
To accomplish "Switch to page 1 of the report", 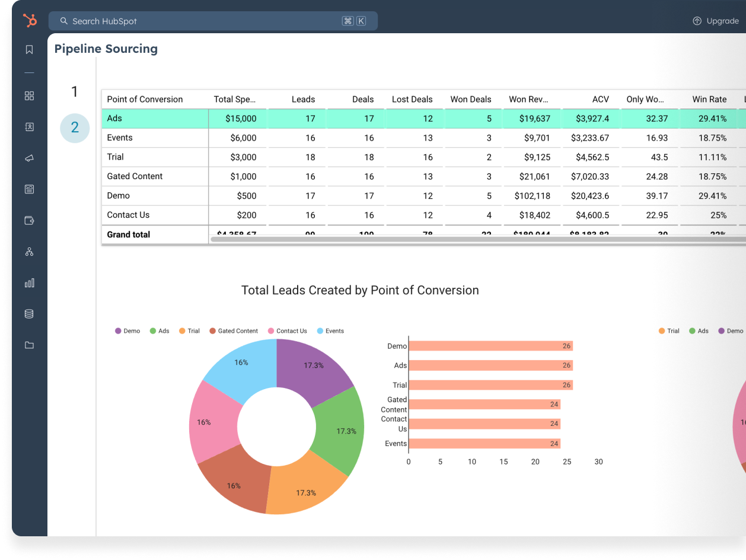I will coord(75,92).
